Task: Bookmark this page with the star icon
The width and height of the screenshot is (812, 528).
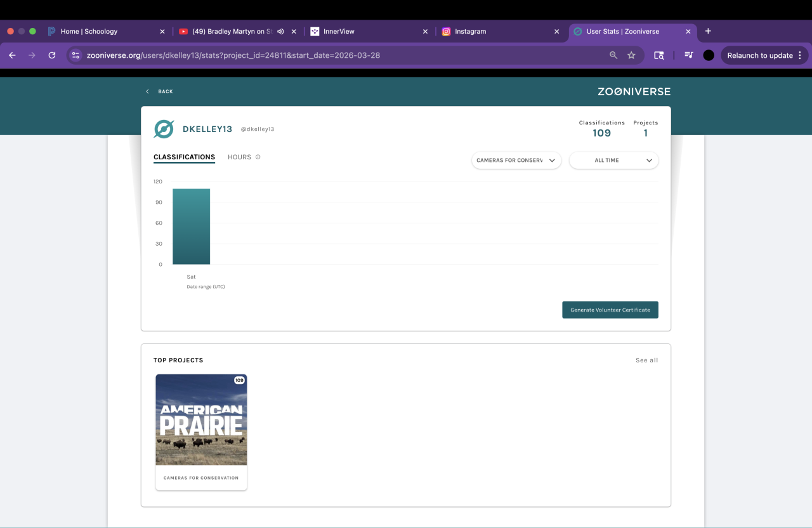Action: pyautogui.click(x=631, y=55)
